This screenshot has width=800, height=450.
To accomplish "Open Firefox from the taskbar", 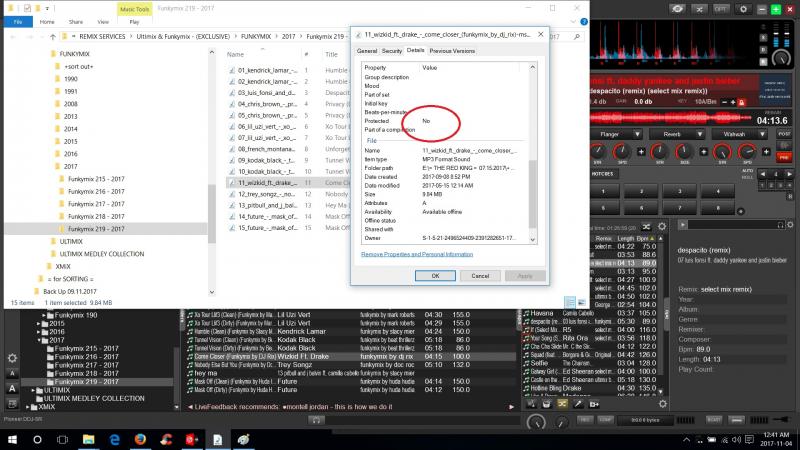I will (x=140, y=439).
